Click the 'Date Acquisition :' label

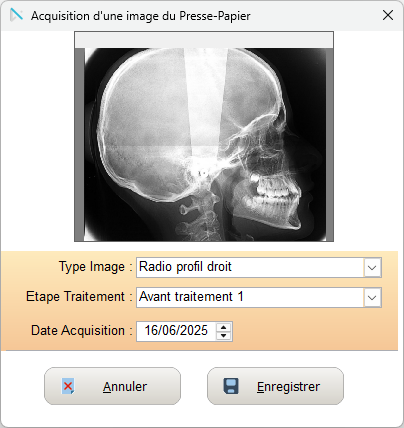(x=82, y=331)
